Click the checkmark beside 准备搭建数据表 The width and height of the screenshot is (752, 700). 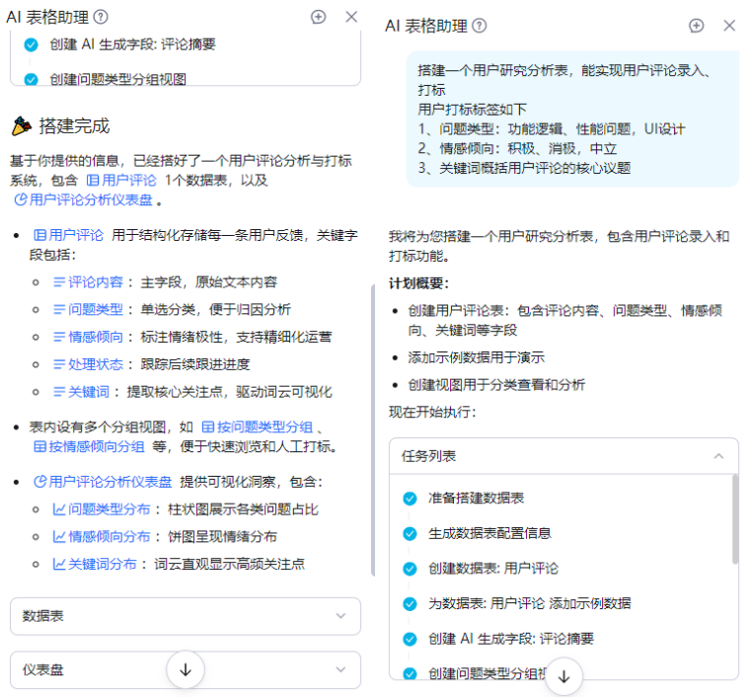point(410,498)
